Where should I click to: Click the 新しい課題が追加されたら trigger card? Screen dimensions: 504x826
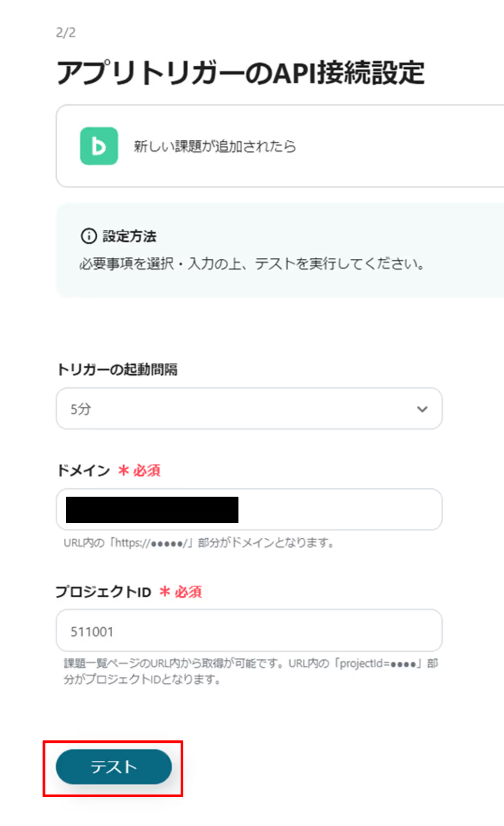(x=280, y=146)
